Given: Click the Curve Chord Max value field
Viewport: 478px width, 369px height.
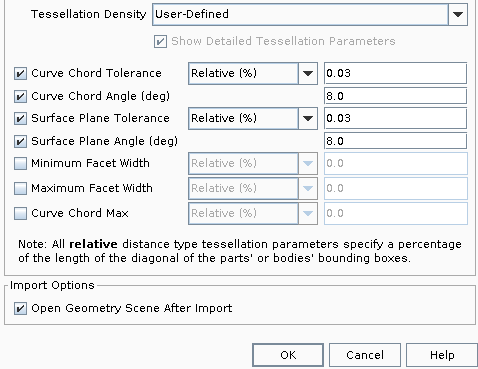Looking at the screenshot, I should coord(396,213).
